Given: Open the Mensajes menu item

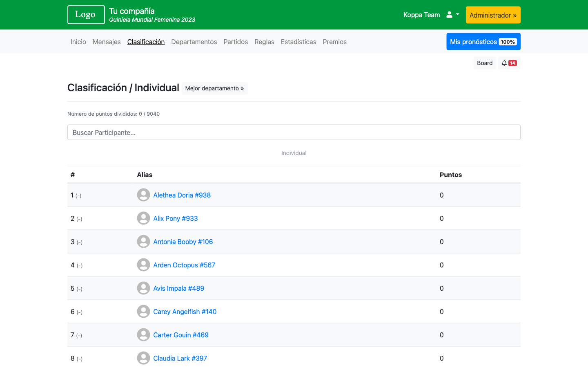Looking at the screenshot, I should (107, 42).
